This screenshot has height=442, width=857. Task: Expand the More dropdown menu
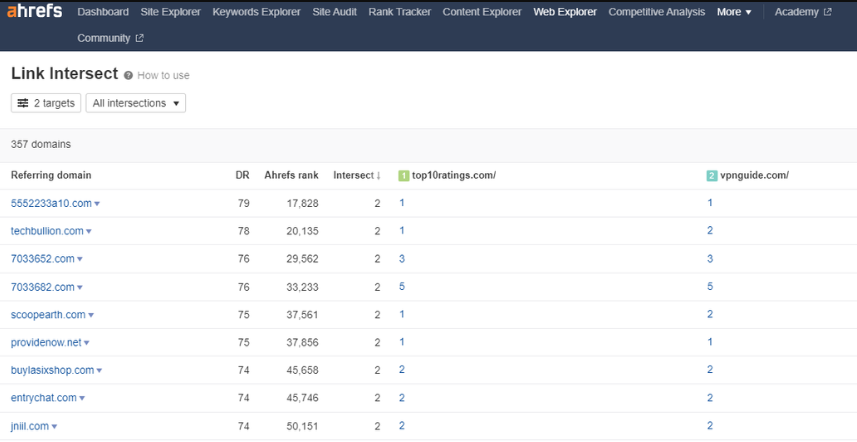tap(734, 12)
